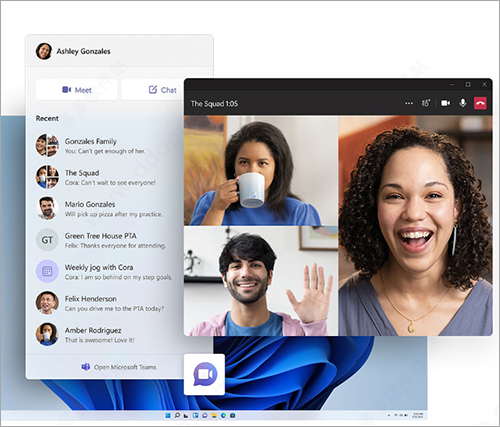Open more options in the call window
This screenshot has width=500, height=427.
pyautogui.click(x=409, y=103)
